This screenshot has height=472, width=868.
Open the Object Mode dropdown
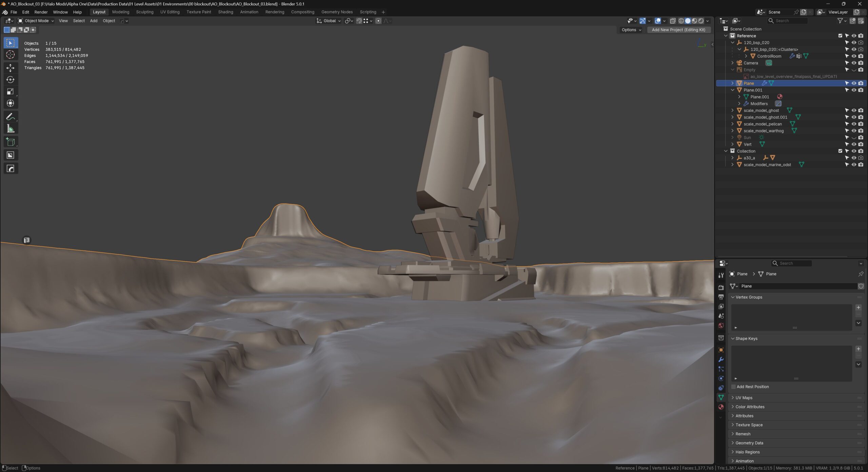(36, 21)
